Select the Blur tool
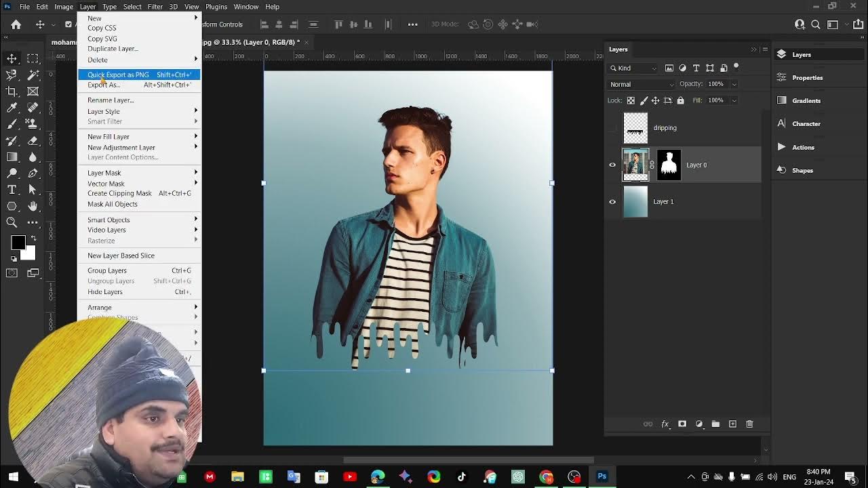 [x=33, y=157]
